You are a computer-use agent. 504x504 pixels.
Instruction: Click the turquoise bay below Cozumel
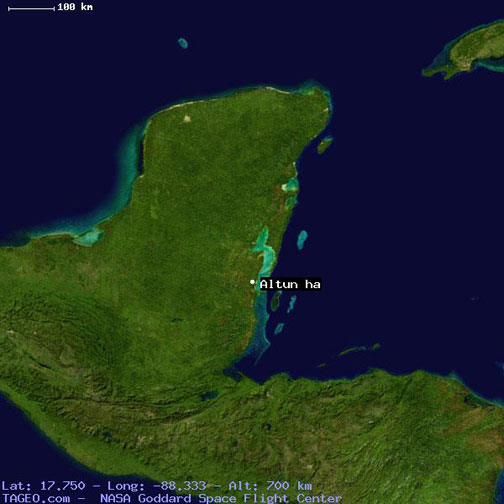pos(291,185)
